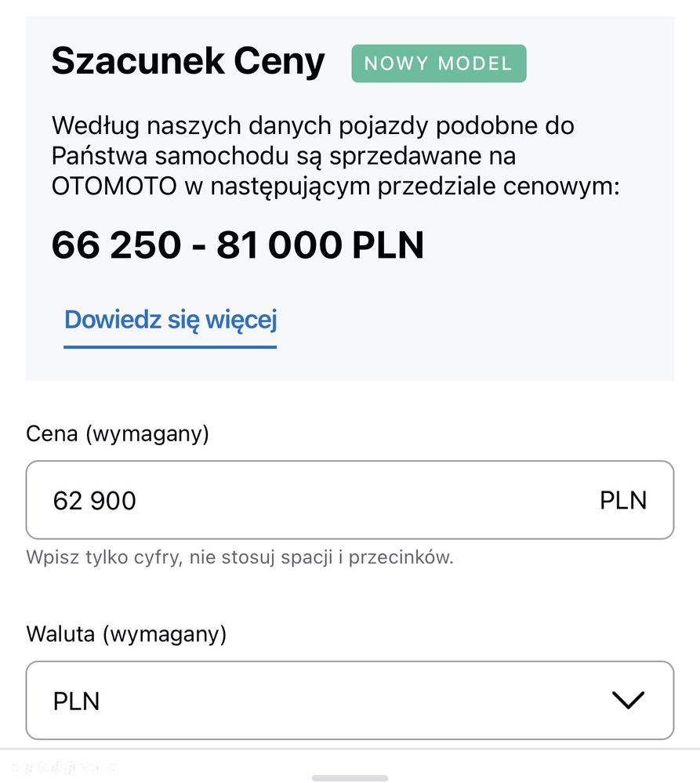Click the Cena (wymagany) label
This screenshot has width=700, height=783.
pyautogui.click(x=118, y=433)
